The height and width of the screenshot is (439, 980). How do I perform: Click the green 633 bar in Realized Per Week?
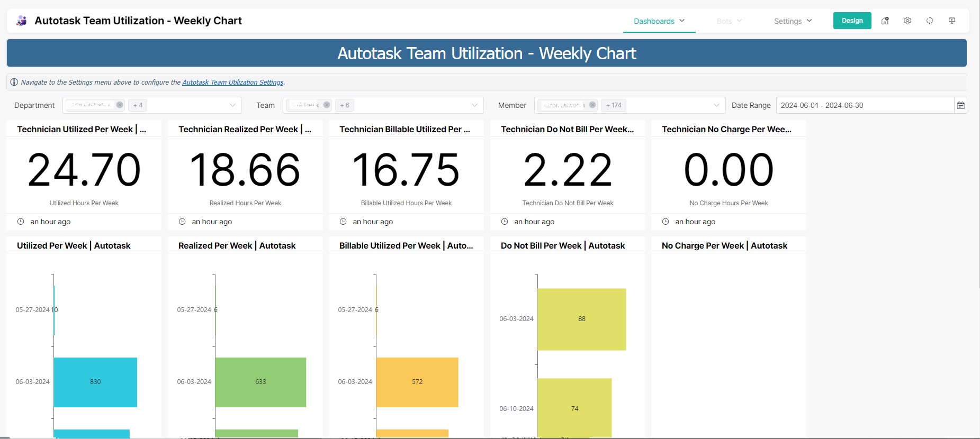(260, 382)
